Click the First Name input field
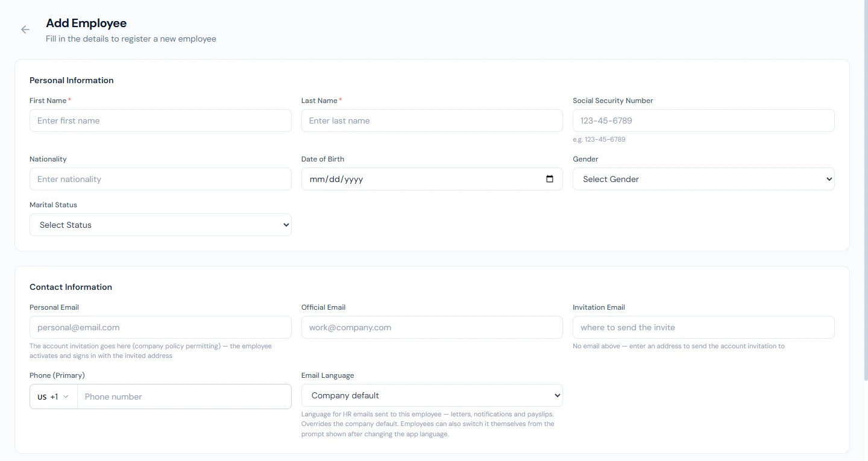The width and height of the screenshot is (868, 461). [x=160, y=121]
